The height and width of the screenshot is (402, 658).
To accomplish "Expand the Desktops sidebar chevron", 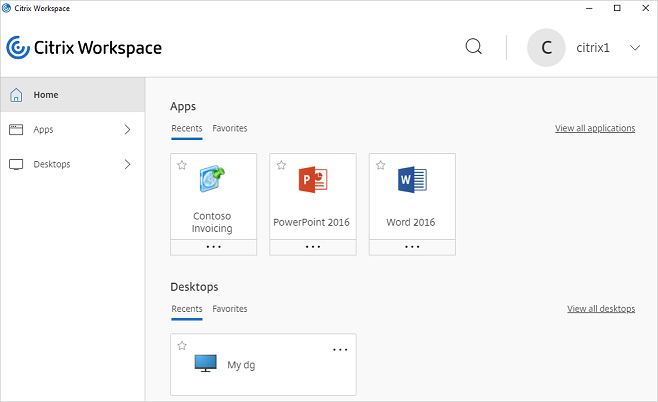I will (128, 164).
